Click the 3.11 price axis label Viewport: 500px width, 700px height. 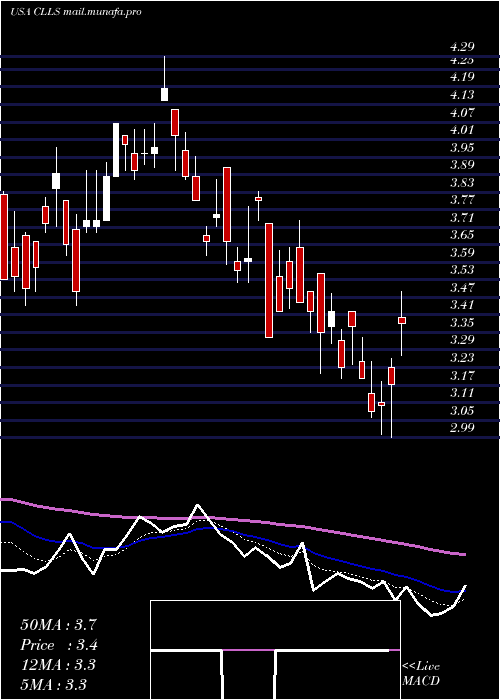tap(462, 392)
